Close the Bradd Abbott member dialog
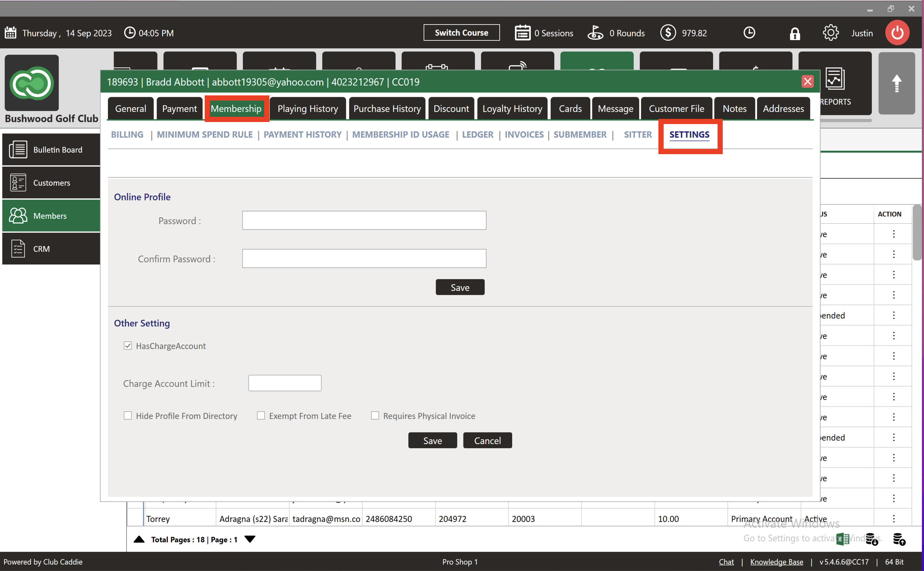 click(x=807, y=82)
